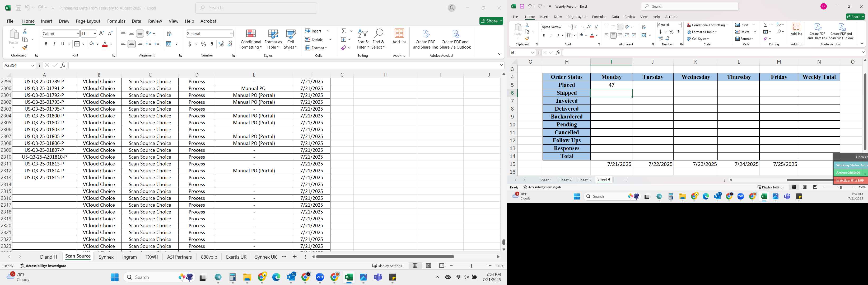This screenshot has height=285, width=868.
Task: Click Decrease Font Size in Purchasing Data
Action: click(110, 33)
